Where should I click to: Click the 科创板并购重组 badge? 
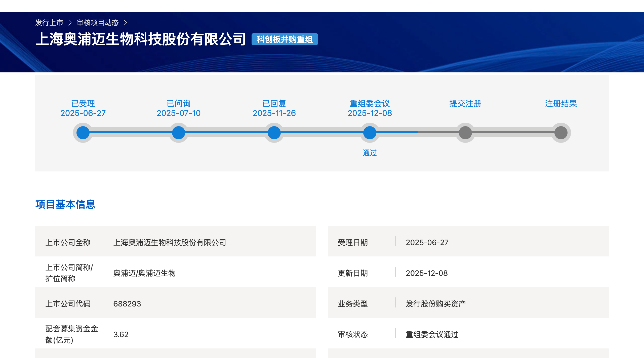(x=285, y=39)
